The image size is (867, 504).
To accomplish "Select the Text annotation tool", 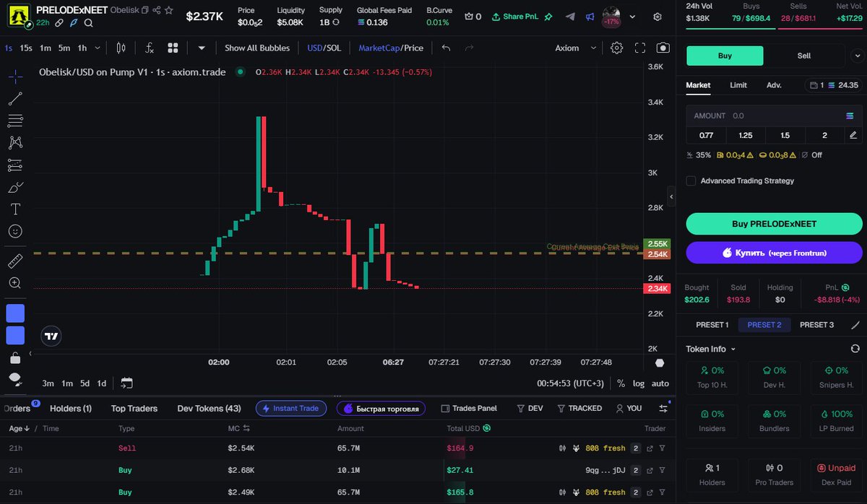I will click(x=15, y=209).
